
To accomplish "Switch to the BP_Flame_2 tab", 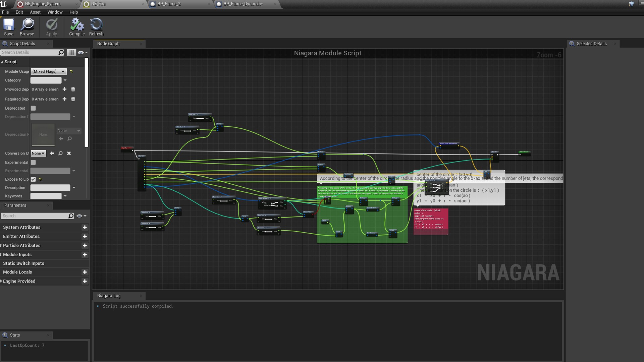I will click(x=169, y=4).
